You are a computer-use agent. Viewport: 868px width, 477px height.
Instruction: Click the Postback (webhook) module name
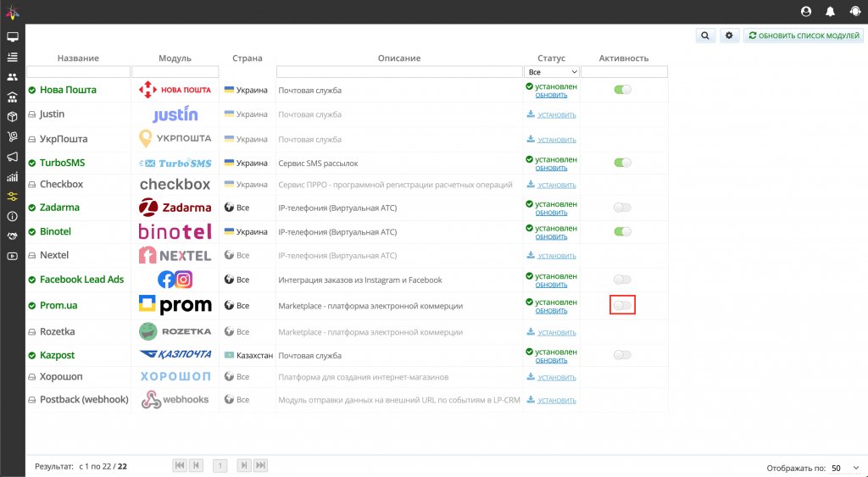(x=84, y=400)
